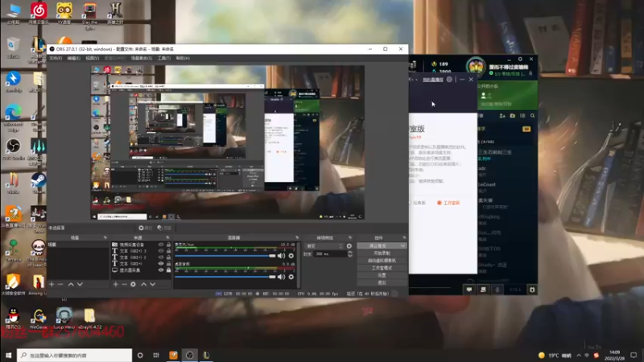Expand the 停止推流 button dropdown arrow
The image size is (644, 362).
point(402,246)
